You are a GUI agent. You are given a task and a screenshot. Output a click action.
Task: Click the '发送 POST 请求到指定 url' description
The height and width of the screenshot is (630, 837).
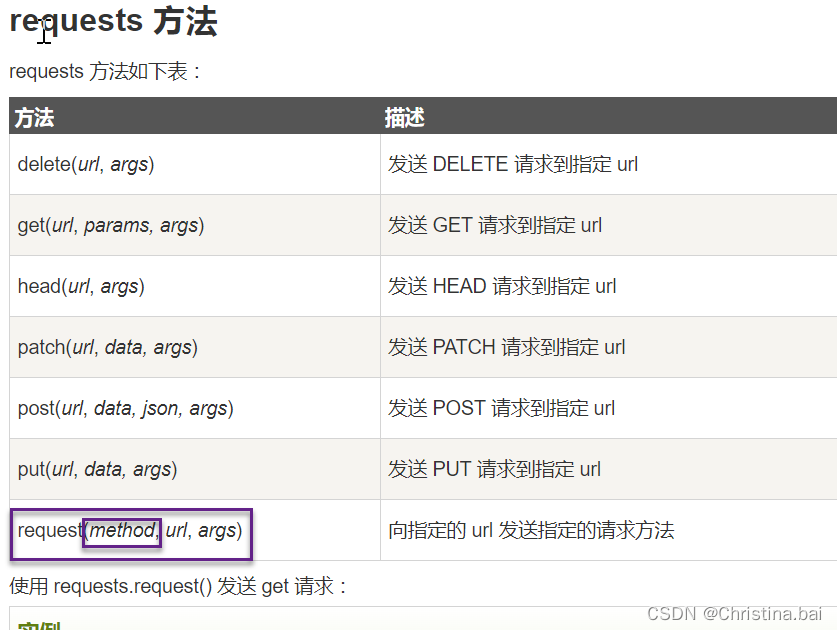point(501,408)
